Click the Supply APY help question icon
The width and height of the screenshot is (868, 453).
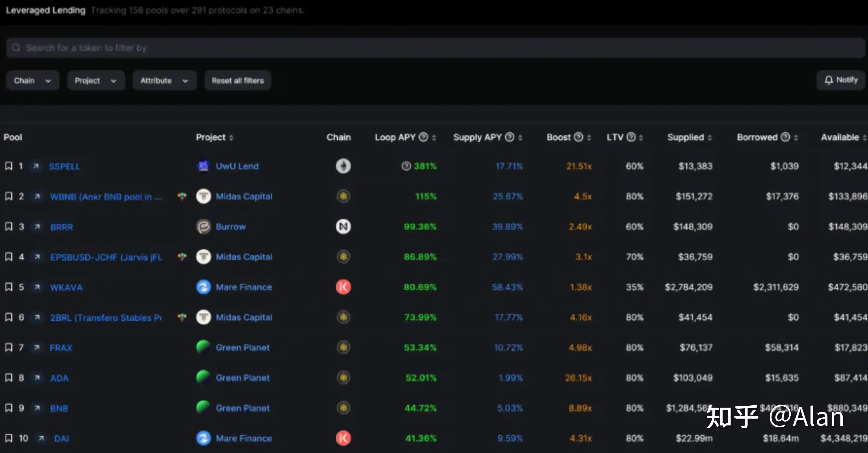(x=510, y=137)
